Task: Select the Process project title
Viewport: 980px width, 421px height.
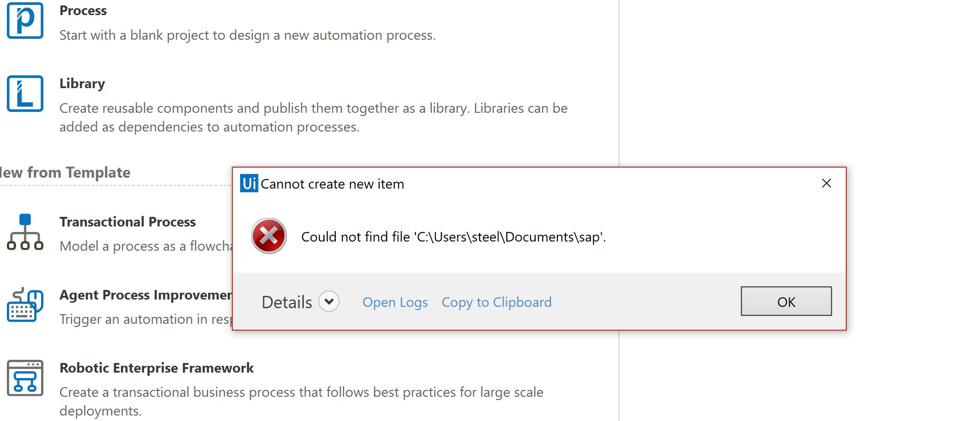Action: (x=83, y=11)
